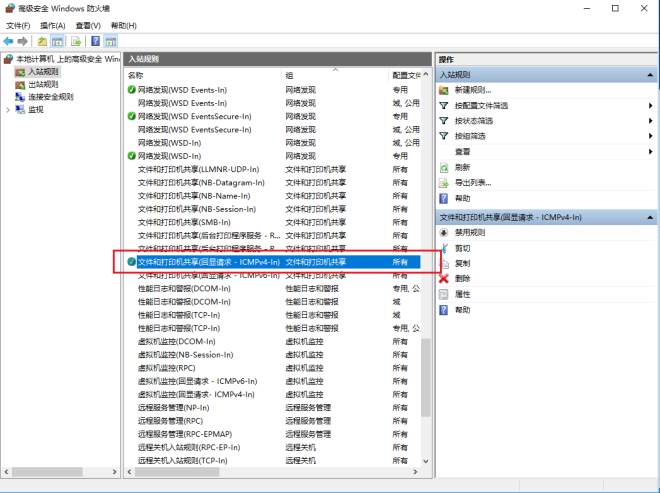
Task: Click the Export list toolbar icon
Action: click(76, 41)
